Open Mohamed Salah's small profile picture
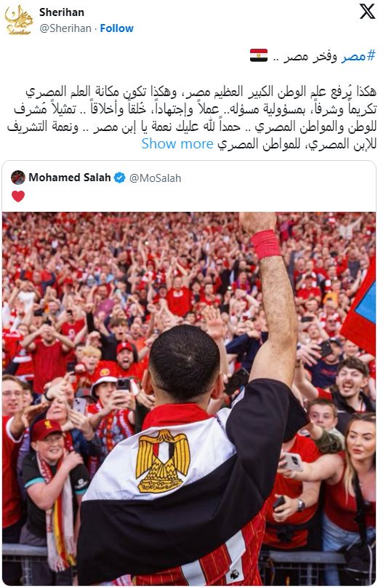Viewport: 386px width, 588px height. click(18, 178)
